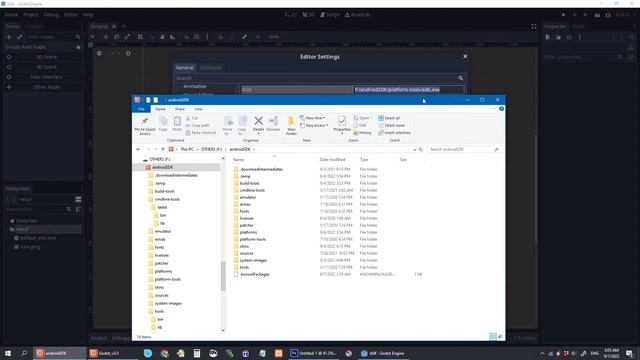640x360 pixels.
Task: Click the Explorer Back arrow
Action: [138, 149]
